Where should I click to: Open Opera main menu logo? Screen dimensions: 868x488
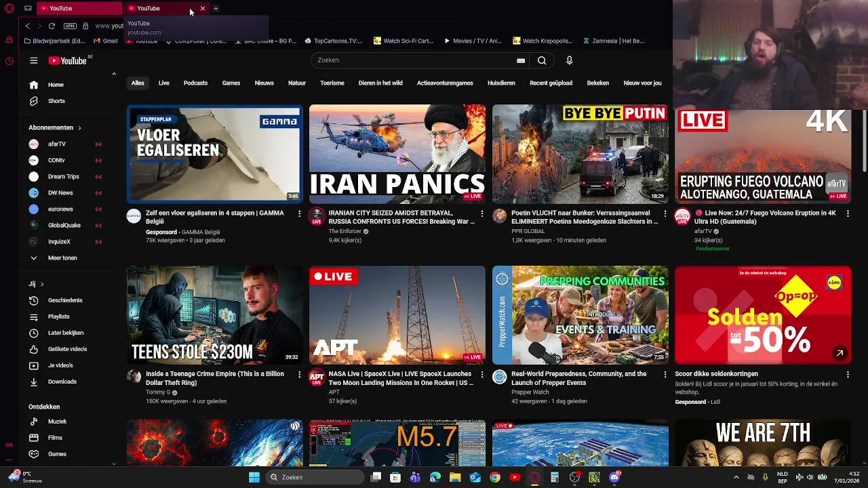click(x=9, y=9)
